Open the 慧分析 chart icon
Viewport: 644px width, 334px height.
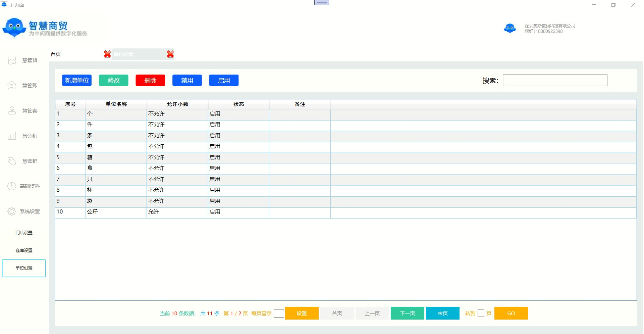click(12, 136)
